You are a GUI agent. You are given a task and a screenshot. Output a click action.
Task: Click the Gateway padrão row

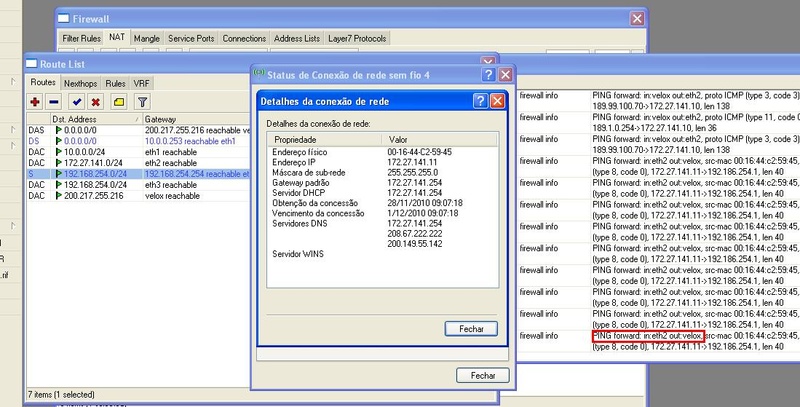pyautogui.click(x=383, y=183)
